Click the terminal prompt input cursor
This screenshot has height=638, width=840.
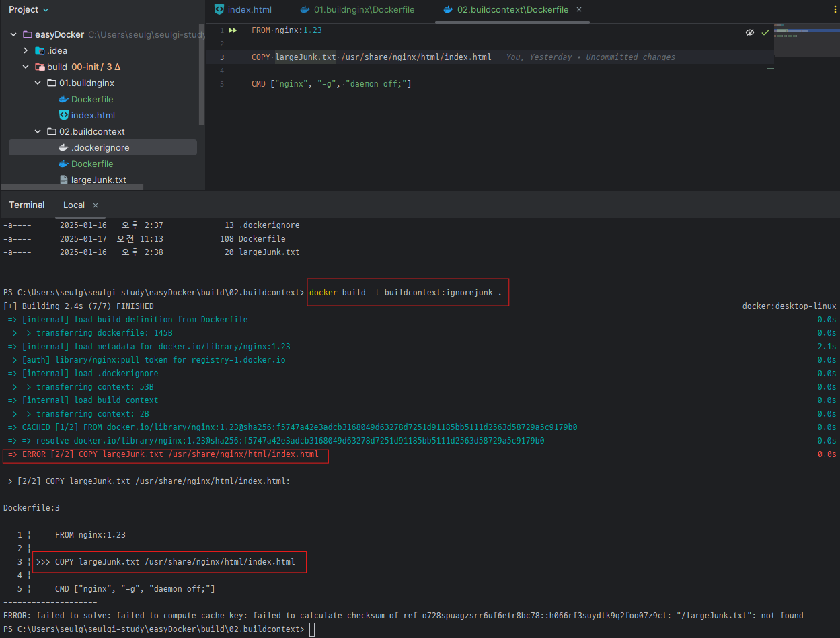311,629
